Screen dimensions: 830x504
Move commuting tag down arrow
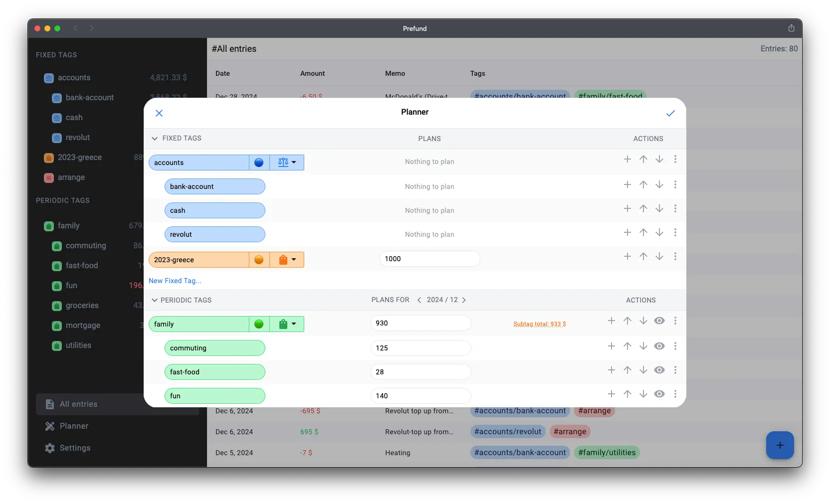(643, 346)
